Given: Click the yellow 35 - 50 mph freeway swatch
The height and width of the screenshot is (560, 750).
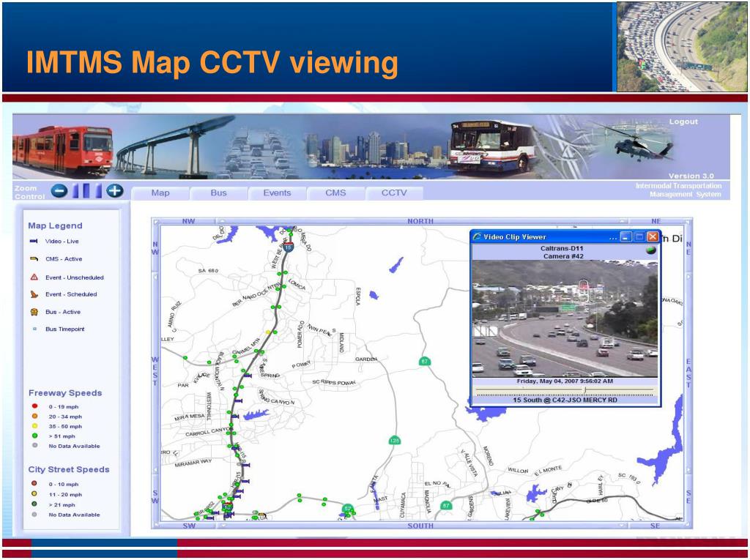Looking at the screenshot, I should [x=34, y=425].
